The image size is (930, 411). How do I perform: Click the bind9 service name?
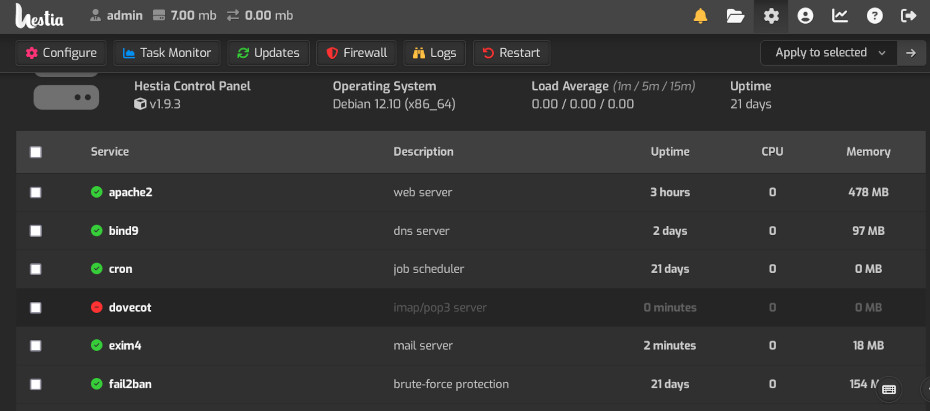coord(123,231)
